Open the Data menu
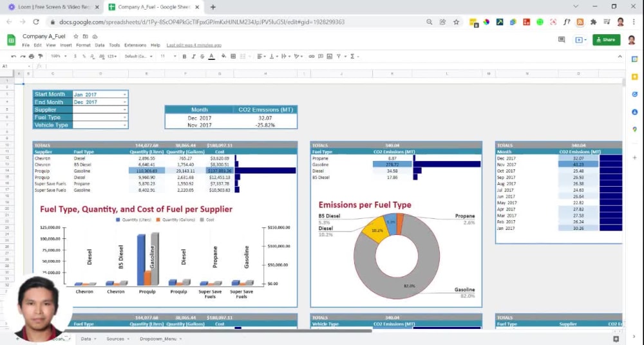Screen dimensions: 644x345 click(x=100, y=45)
